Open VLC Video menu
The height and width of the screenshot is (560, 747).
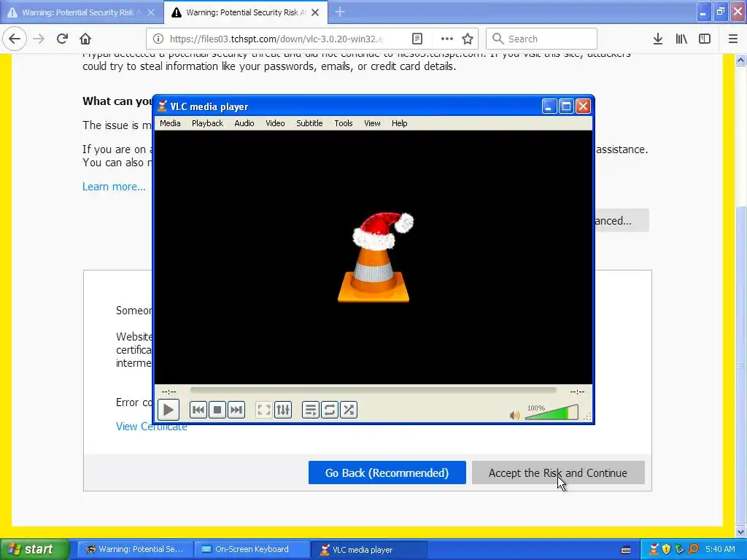point(275,123)
